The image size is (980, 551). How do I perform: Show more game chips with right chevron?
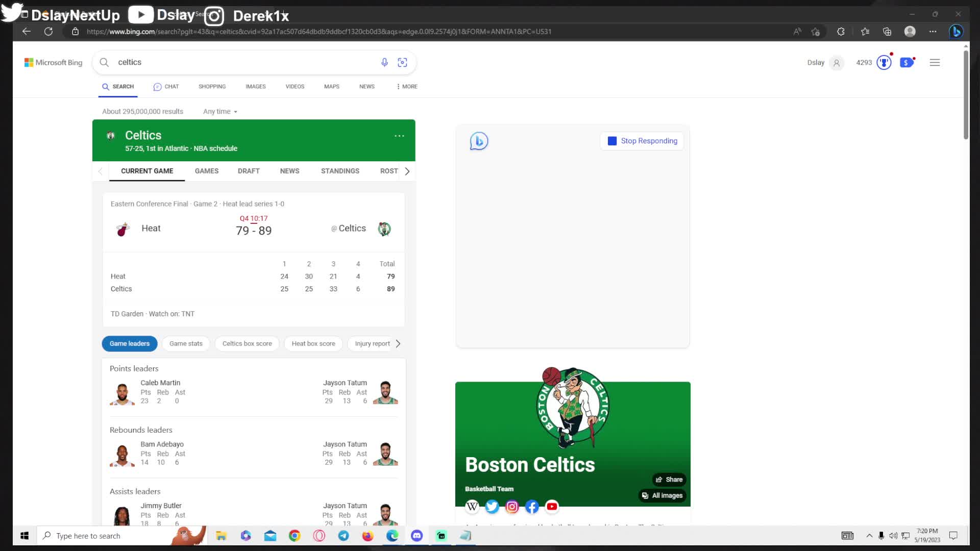398,344
